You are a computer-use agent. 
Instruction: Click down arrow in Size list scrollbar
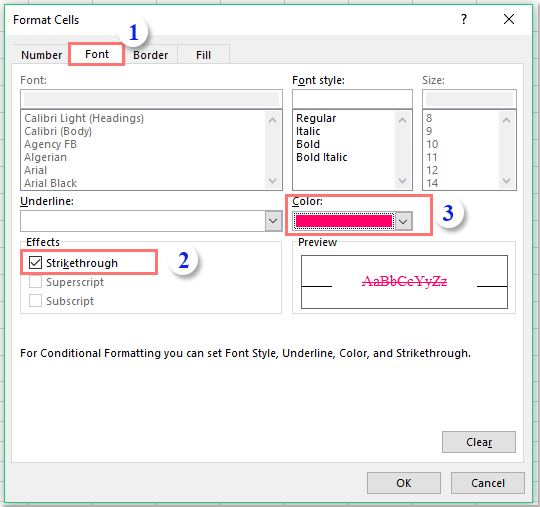(506, 180)
